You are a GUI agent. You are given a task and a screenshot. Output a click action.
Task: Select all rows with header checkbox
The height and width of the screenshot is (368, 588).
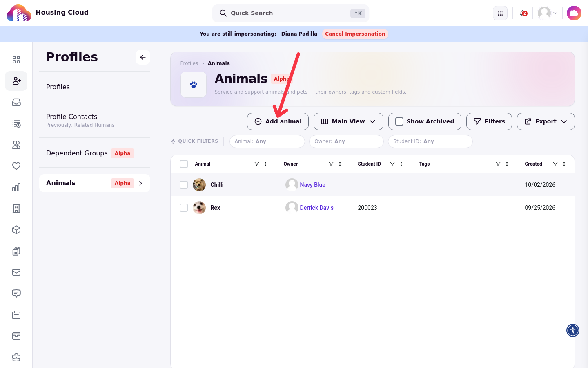184,164
